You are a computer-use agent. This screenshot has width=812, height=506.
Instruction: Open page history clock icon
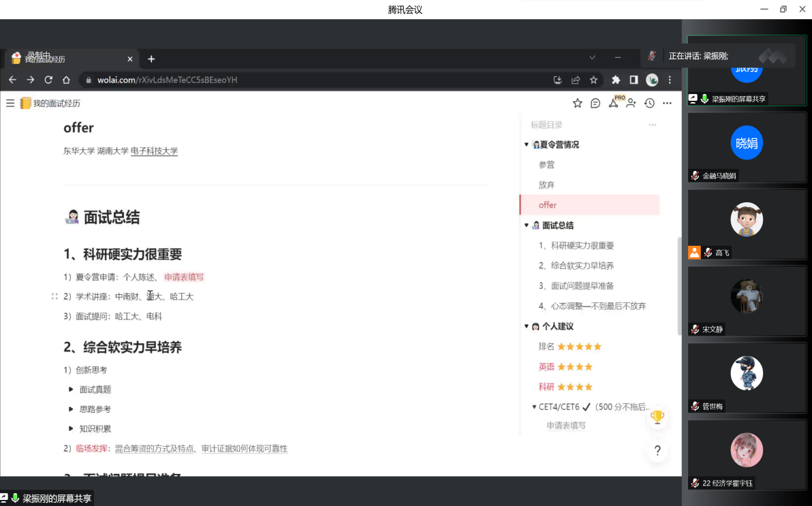649,104
